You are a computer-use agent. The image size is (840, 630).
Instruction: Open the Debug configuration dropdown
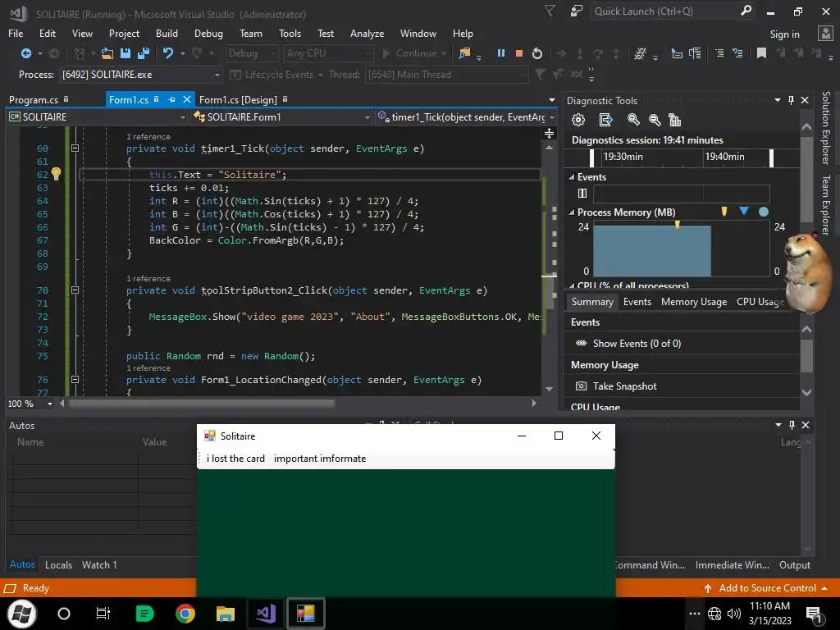251,53
